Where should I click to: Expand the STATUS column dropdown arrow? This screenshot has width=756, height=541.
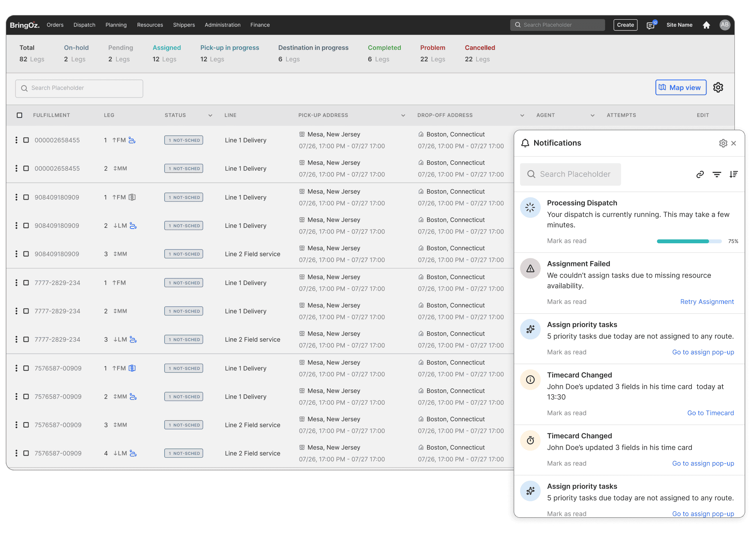pos(210,115)
